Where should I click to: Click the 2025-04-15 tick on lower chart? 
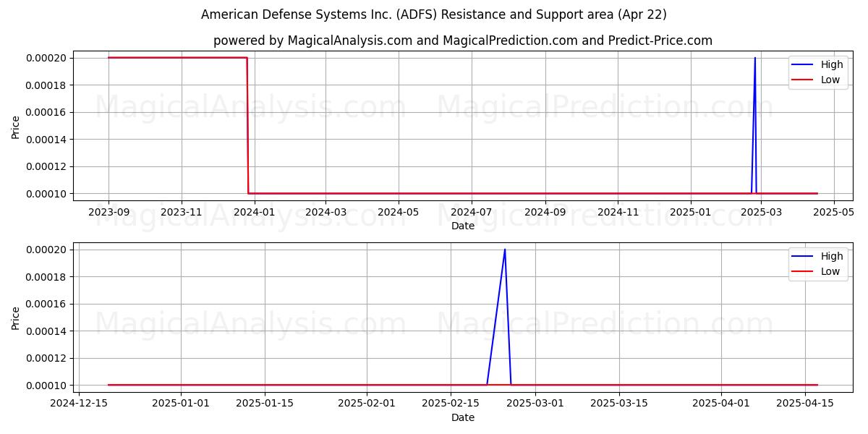point(805,404)
